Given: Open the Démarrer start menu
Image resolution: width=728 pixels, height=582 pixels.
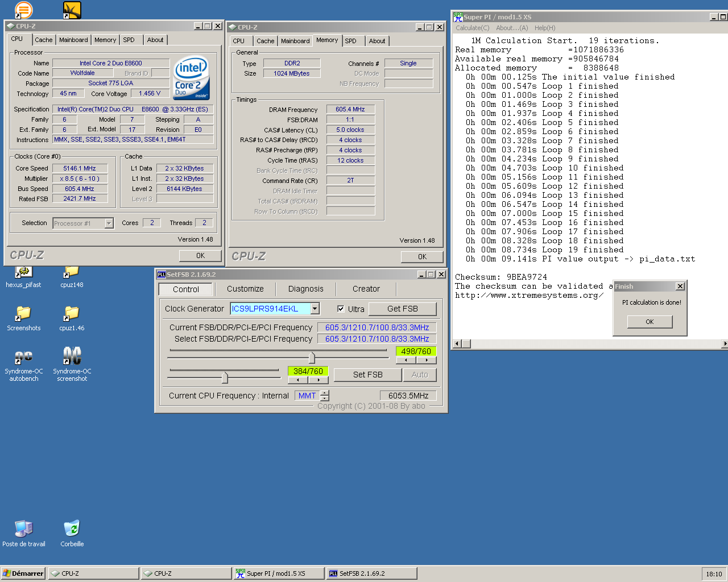Looking at the screenshot, I should pos(23,573).
